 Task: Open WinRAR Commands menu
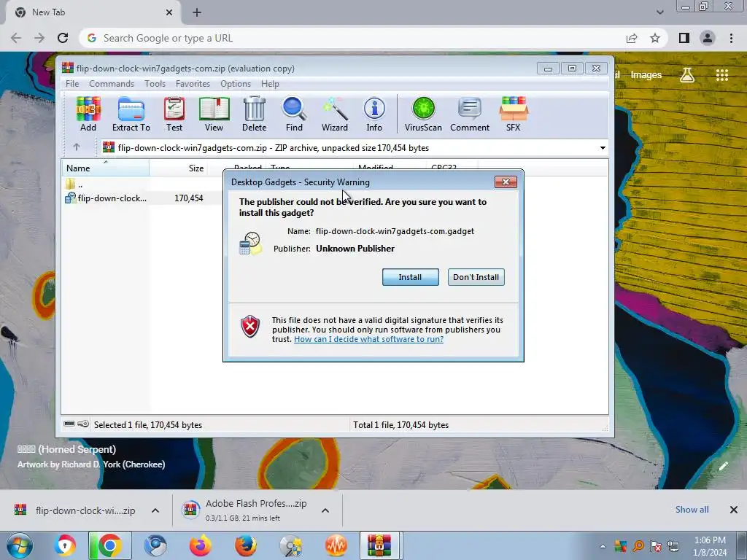(112, 84)
